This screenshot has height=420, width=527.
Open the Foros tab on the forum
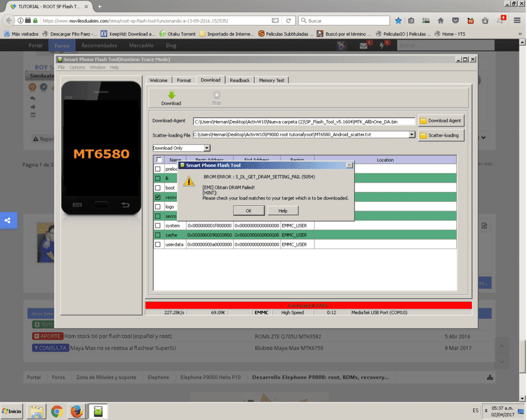tap(62, 46)
